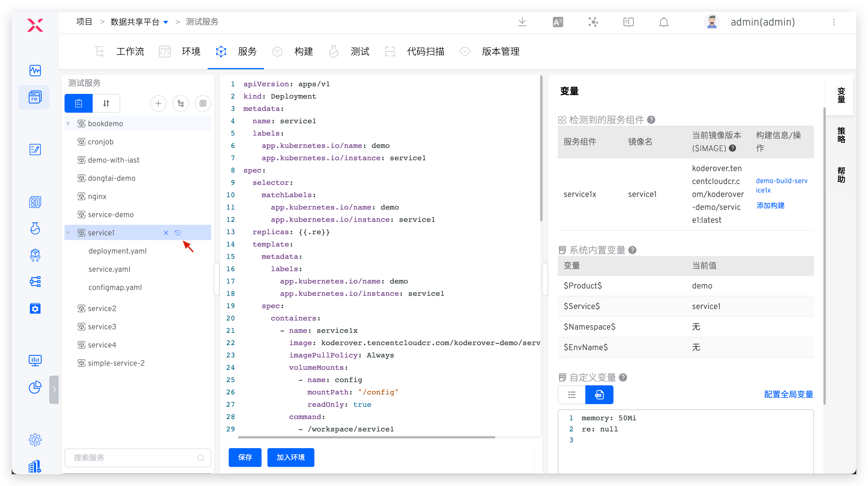Switch custom variables to list view
This screenshot has width=868, height=486.
[572, 395]
